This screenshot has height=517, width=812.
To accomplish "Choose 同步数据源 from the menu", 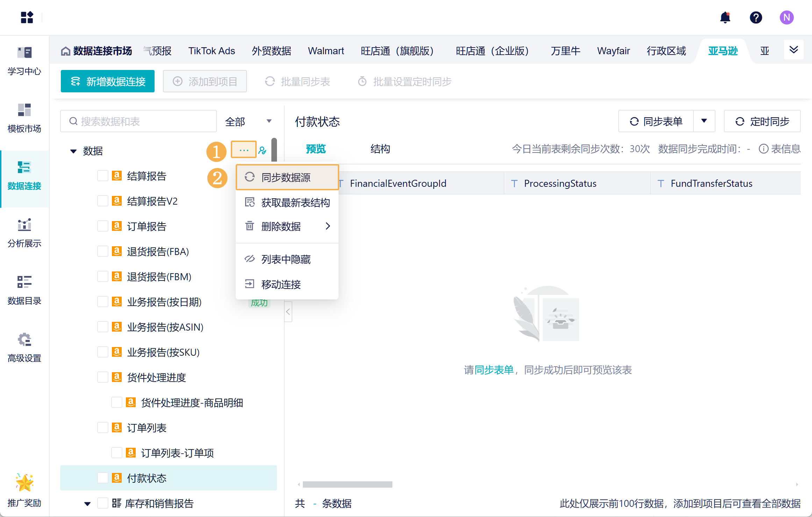I will tap(287, 177).
